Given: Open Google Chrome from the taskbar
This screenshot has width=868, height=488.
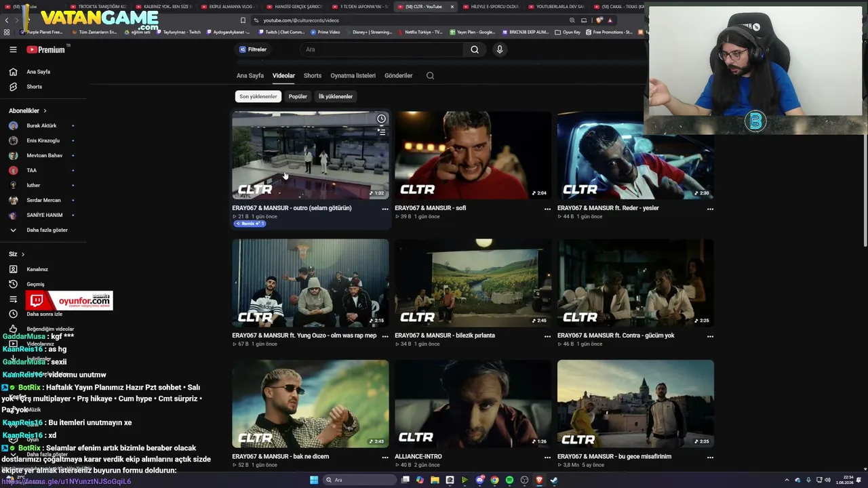Looking at the screenshot, I should [x=494, y=480].
